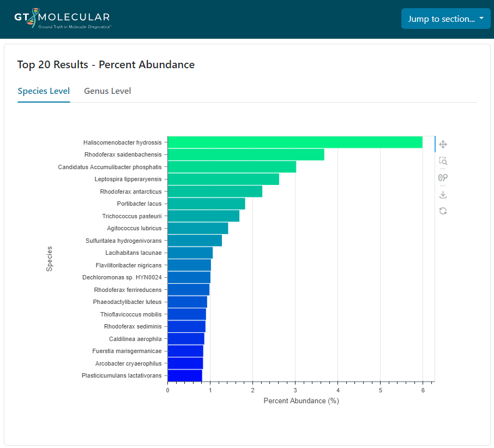Open the Jump to section dropdown
The width and height of the screenshot is (494, 448).
[445, 19]
